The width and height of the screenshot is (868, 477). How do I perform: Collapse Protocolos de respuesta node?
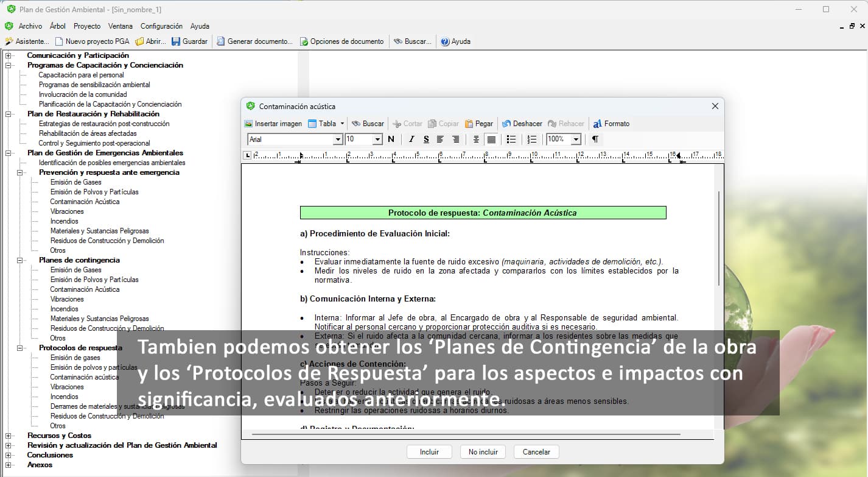tap(20, 348)
